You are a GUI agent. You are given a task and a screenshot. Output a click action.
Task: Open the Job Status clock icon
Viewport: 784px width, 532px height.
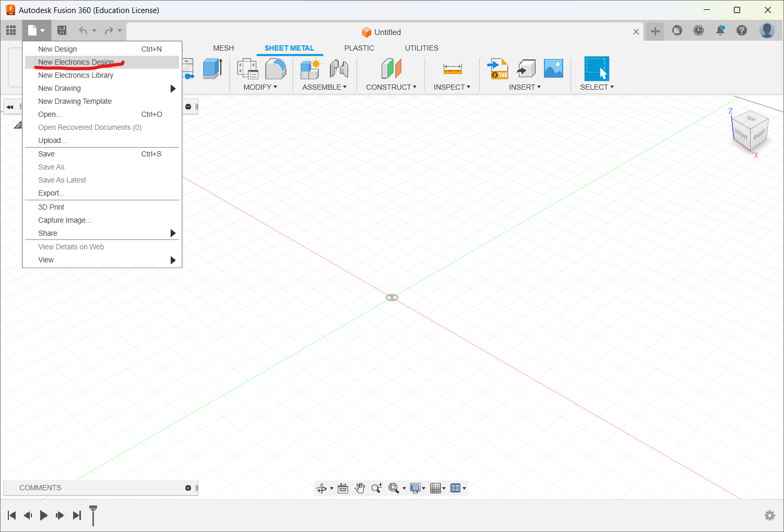click(x=698, y=31)
